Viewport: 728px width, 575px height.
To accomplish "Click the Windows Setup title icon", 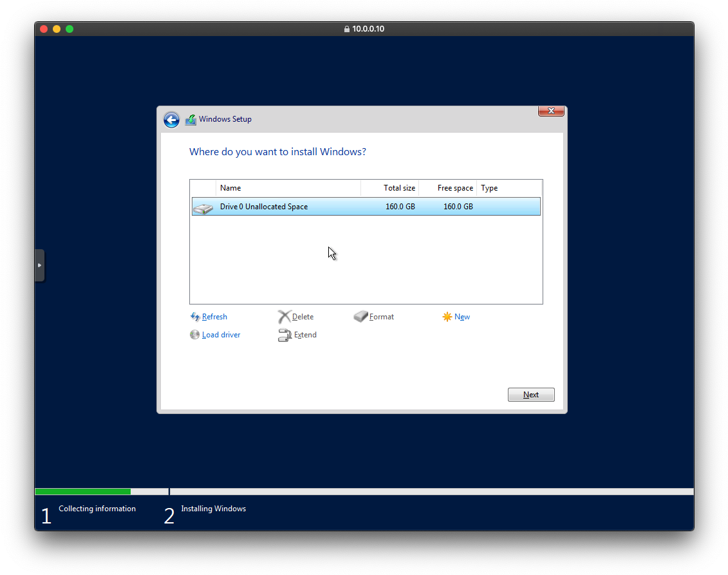I will tap(191, 120).
